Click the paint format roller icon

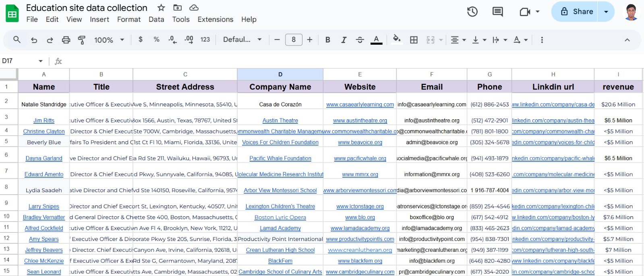point(82,40)
